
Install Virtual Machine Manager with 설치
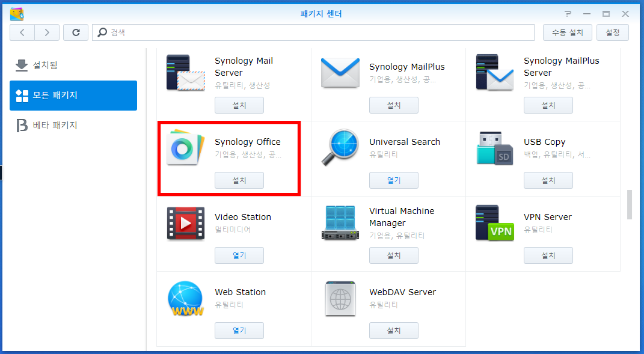click(393, 255)
